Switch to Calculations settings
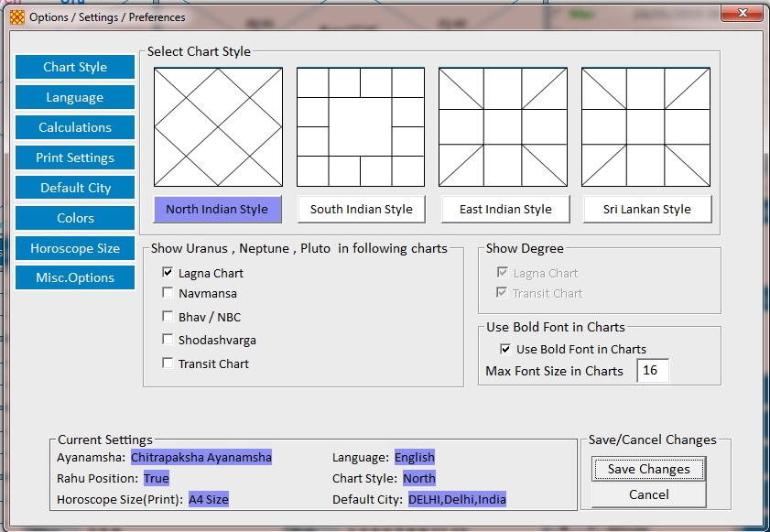The height and width of the screenshot is (532, 770). click(x=75, y=127)
